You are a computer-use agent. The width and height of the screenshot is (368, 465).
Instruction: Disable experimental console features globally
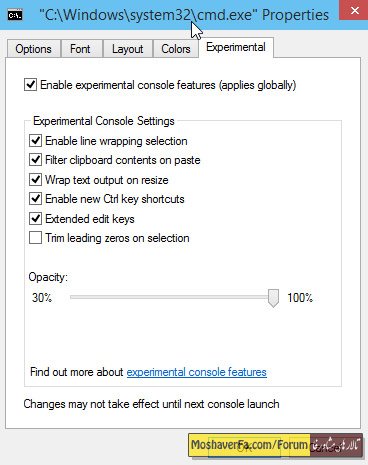[31, 85]
